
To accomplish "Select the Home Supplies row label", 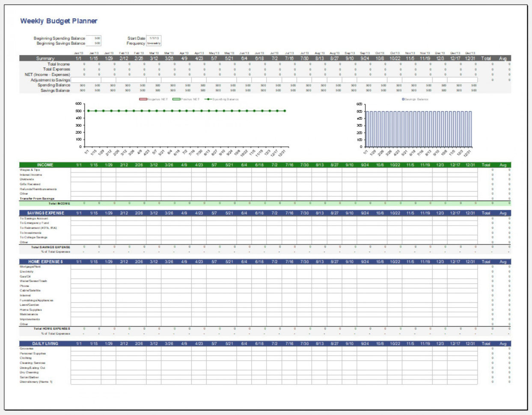I will coord(31,310).
